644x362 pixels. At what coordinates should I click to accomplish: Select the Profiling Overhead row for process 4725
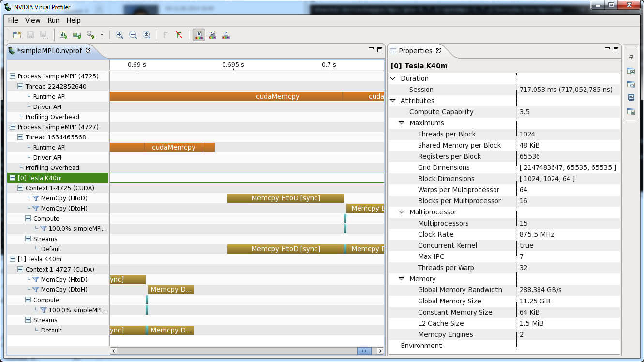pos(58,117)
